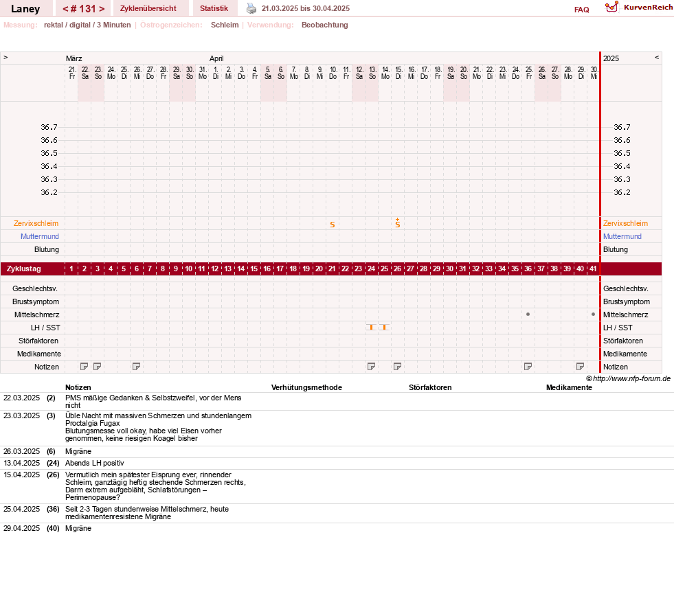Click note row dated 25.04.2025
The height and width of the screenshot is (616, 674).
[337, 513]
